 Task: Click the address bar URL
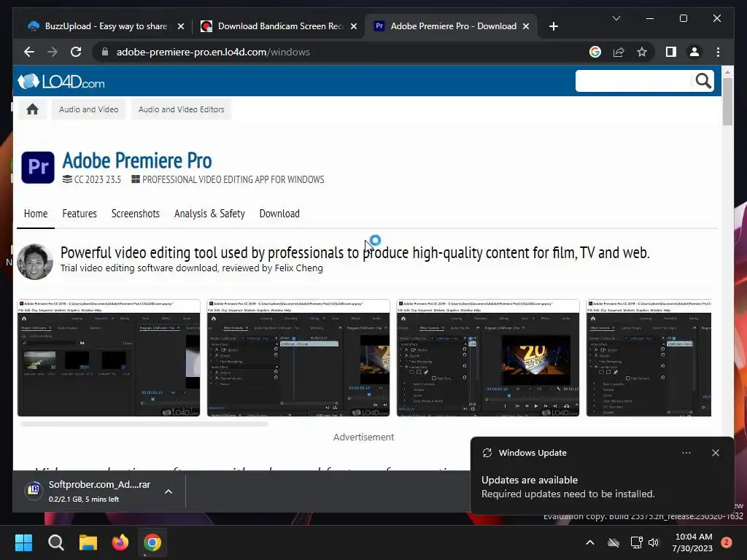click(213, 52)
